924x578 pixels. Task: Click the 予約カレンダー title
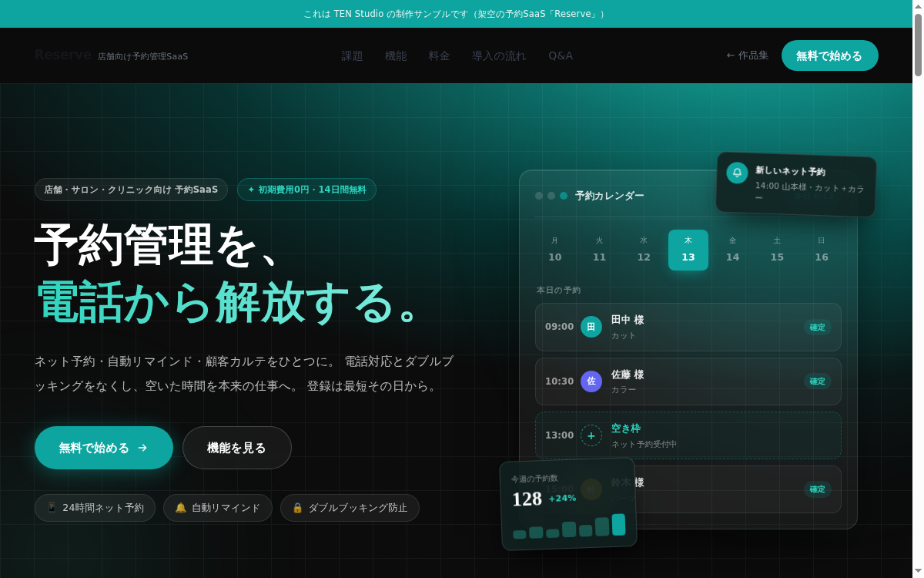tap(610, 196)
